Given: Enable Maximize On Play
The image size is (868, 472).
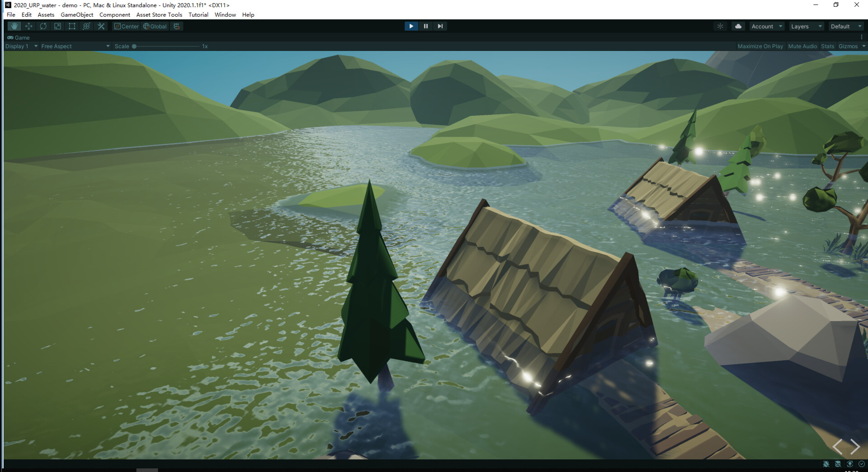Looking at the screenshot, I should pos(760,46).
